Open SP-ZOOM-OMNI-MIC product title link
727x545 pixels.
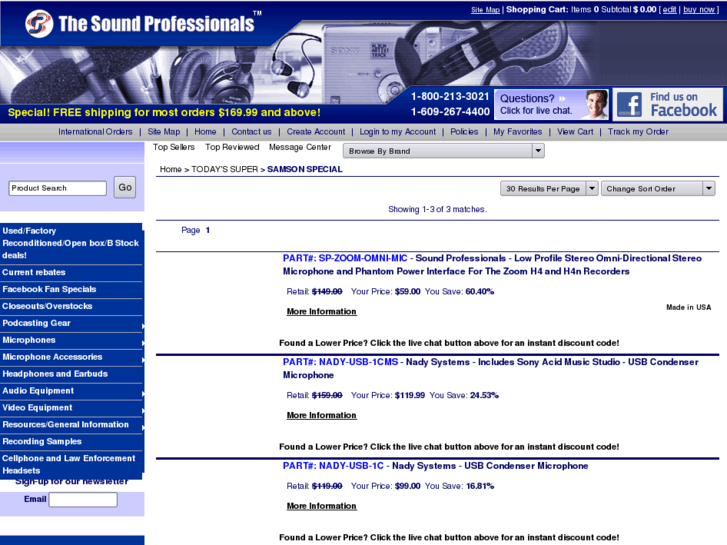492,265
